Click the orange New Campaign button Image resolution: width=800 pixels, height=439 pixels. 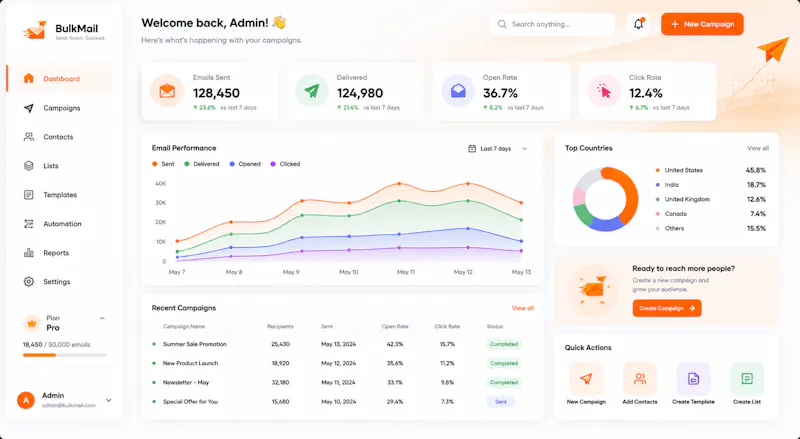tap(702, 24)
